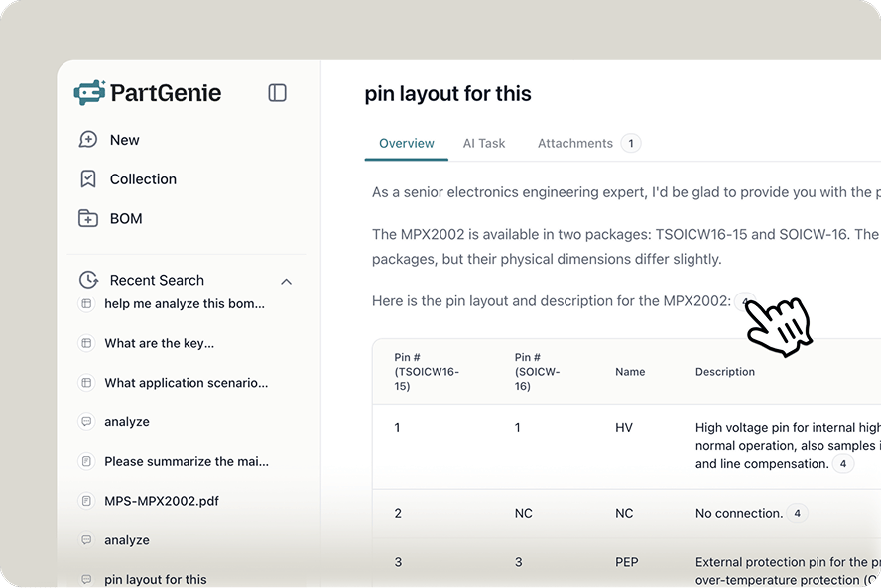Click the Collection bookmark icon
The image size is (881, 588).
[x=87, y=179]
